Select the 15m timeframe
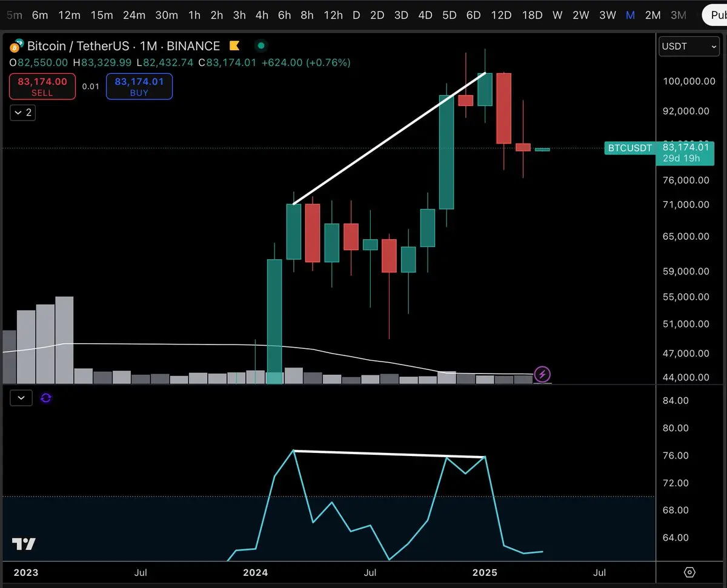 coord(101,15)
